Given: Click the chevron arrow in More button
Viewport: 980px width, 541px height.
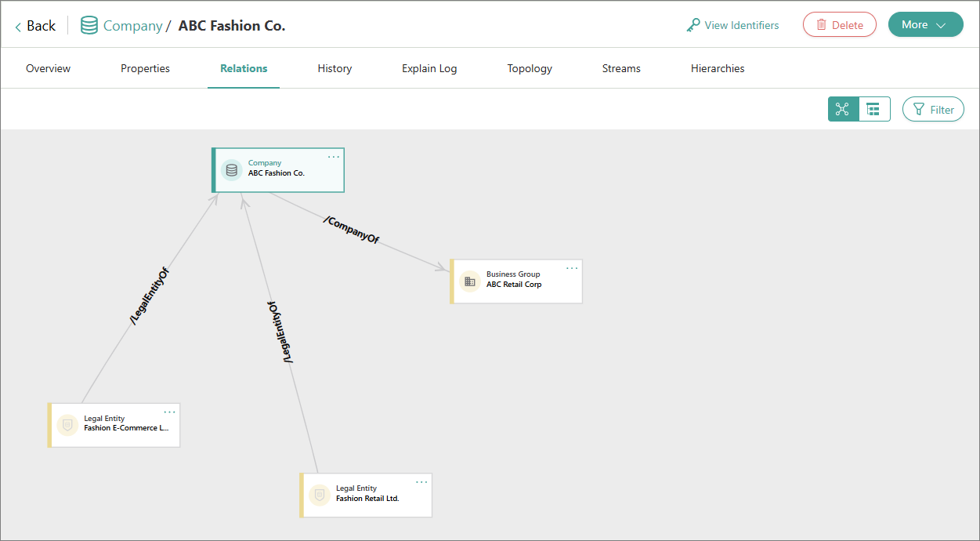Looking at the screenshot, I should pos(941,25).
